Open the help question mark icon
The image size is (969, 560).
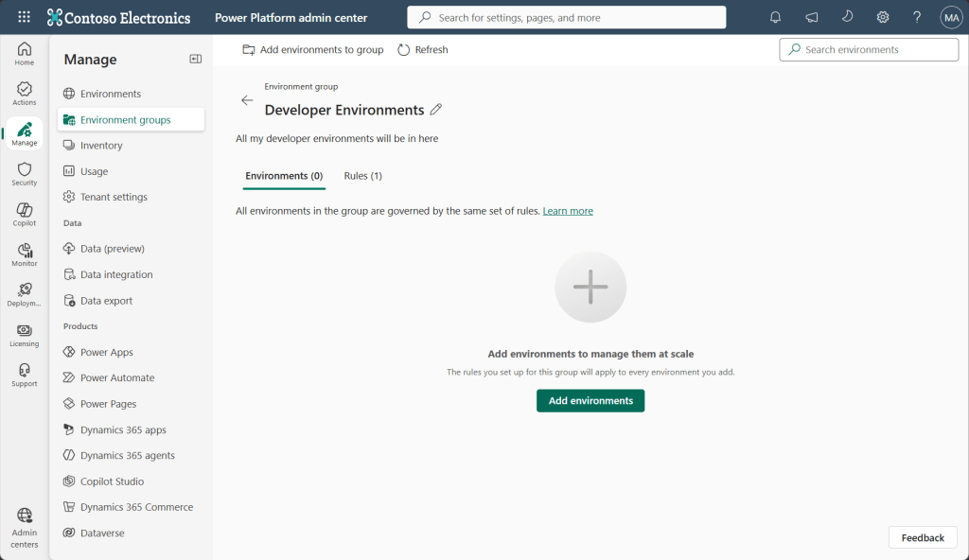917,17
